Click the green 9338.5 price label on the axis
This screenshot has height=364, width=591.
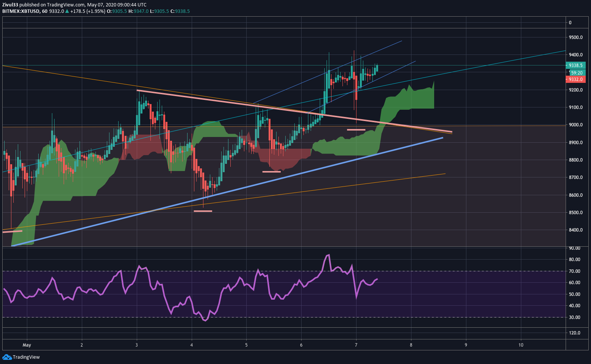(x=575, y=65)
